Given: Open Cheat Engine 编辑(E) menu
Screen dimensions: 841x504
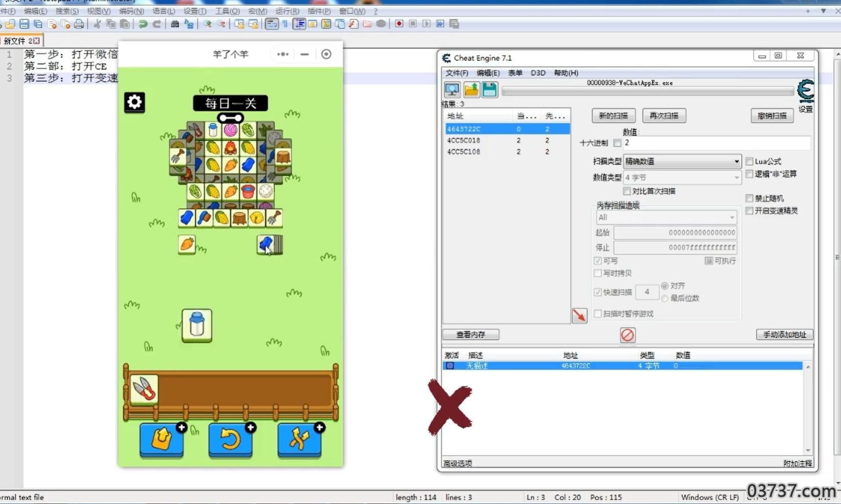Looking at the screenshot, I should (x=488, y=73).
